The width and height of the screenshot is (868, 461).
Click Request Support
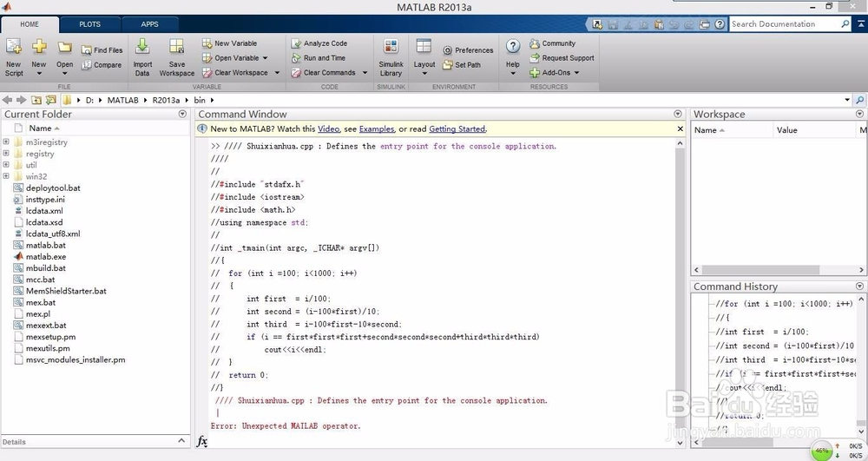(562, 57)
